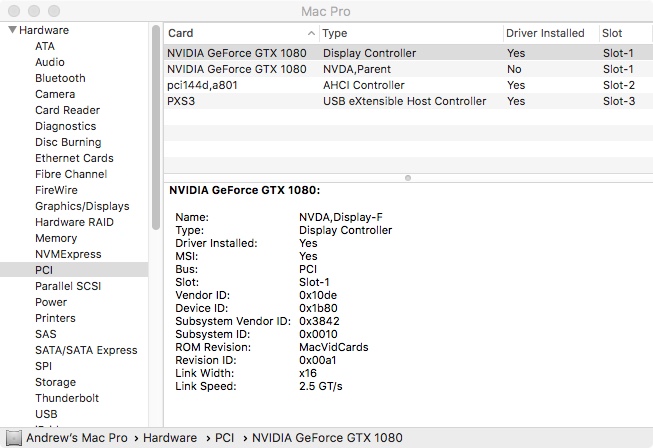Sort by the Slot column header
Image resolution: width=653 pixels, height=448 pixels.
pos(626,33)
